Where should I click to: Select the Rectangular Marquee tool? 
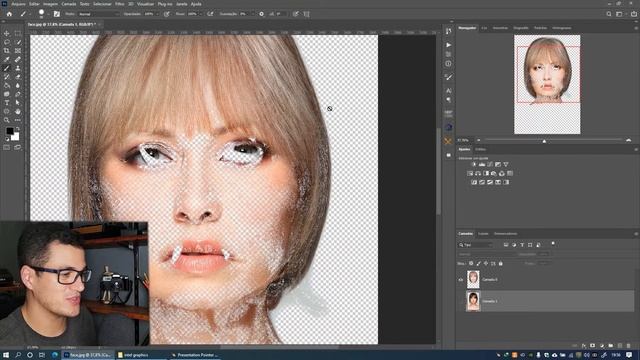18,33
